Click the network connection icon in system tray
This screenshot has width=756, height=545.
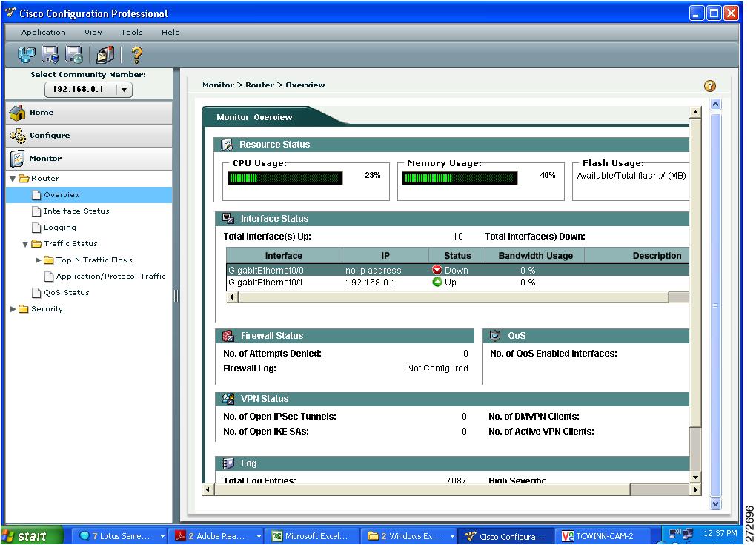tap(681, 533)
